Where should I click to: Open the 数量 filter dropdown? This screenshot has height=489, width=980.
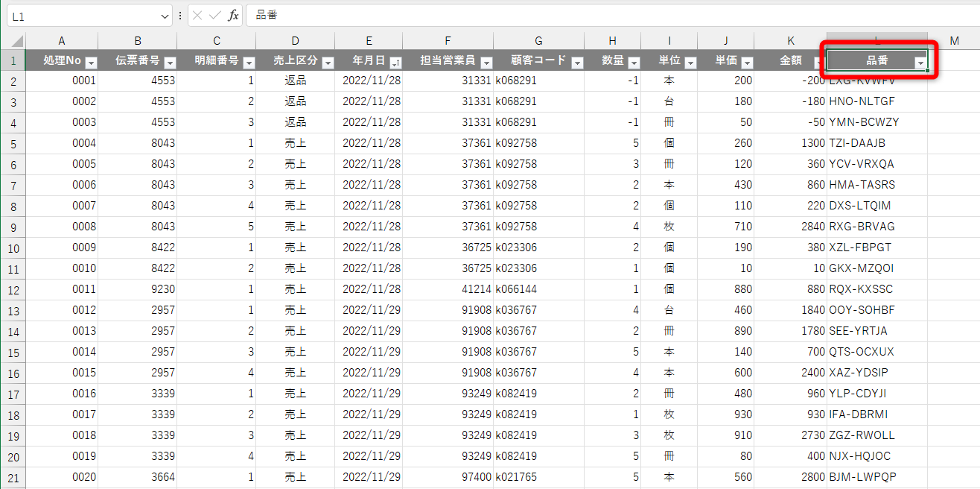(634, 63)
